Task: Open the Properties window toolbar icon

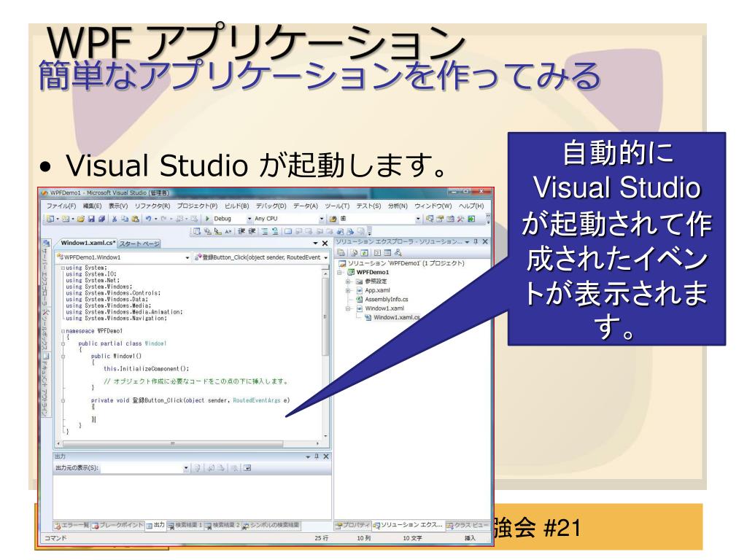Action: point(440,219)
